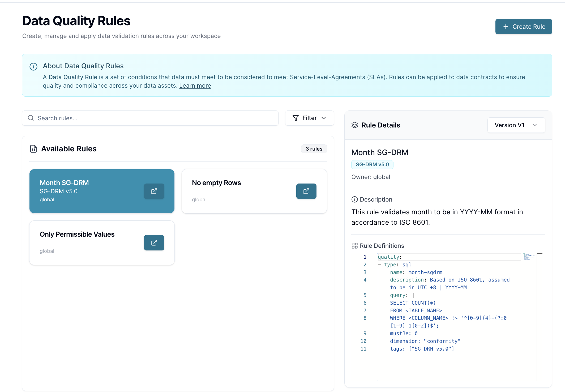Click the code editor minimap

point(529,257)
